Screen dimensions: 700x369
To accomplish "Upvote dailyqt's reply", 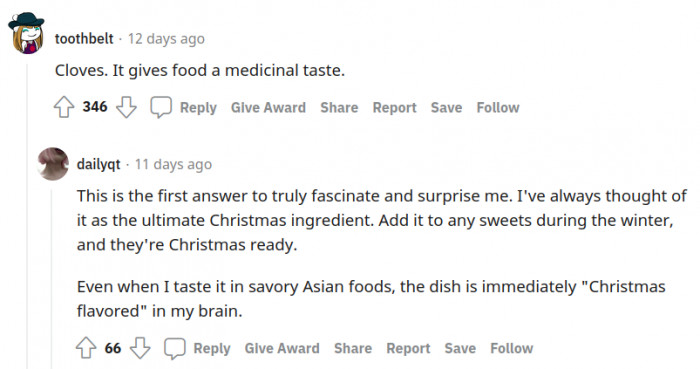I will [86, 348].
